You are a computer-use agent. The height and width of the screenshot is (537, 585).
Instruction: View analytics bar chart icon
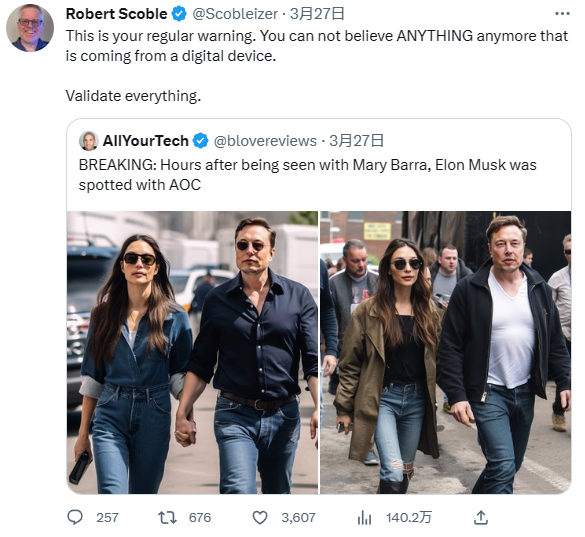(x=364, y=518)
